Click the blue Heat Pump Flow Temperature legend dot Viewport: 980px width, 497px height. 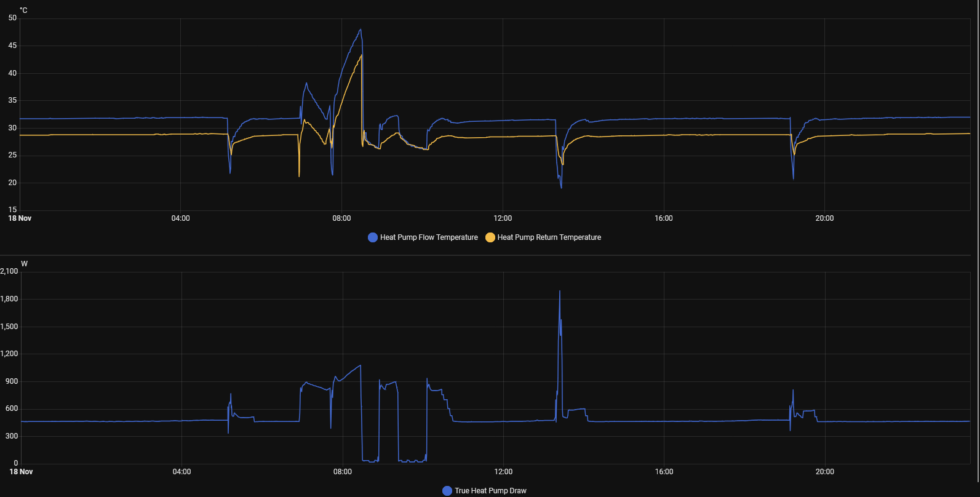coord(372,237)
